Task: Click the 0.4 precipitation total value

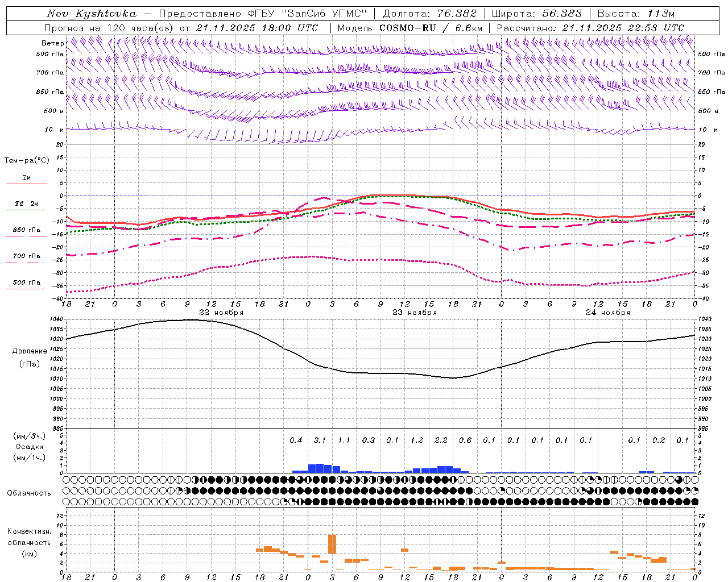Action: [296, 440]
